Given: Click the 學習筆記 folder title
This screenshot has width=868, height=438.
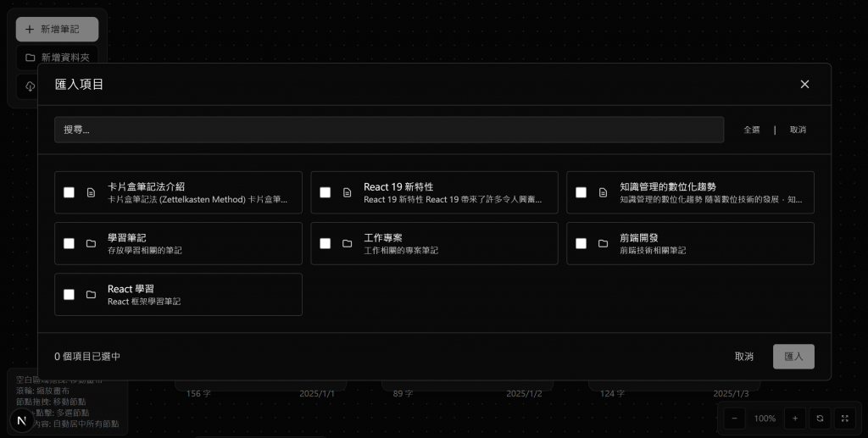Looking at the screenshot, I should 127,238.
